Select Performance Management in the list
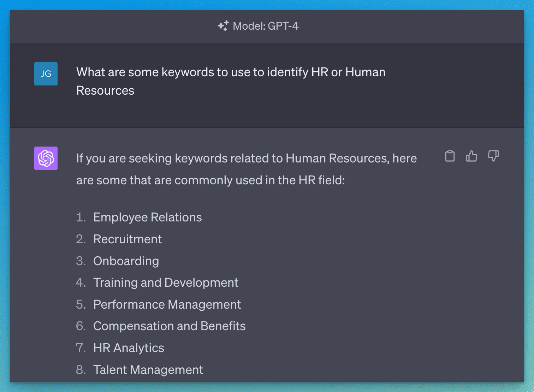This screenshot has height=392, width=534. [x=167, y=304]
